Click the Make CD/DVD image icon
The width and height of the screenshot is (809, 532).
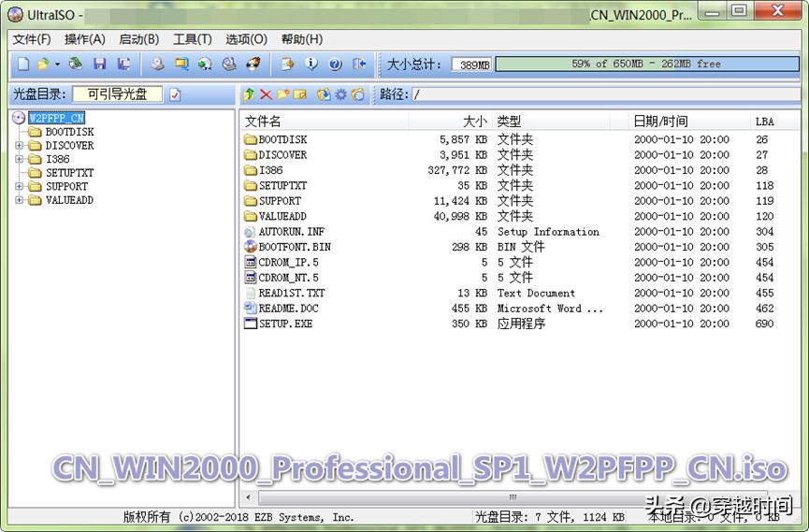[158, 64]
